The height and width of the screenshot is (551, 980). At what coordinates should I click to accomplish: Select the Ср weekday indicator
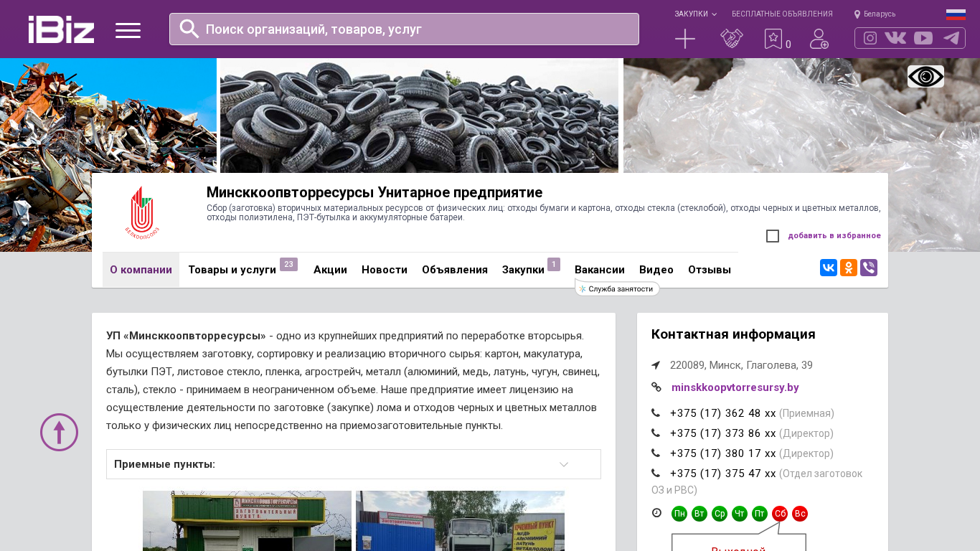pos(720,514)
